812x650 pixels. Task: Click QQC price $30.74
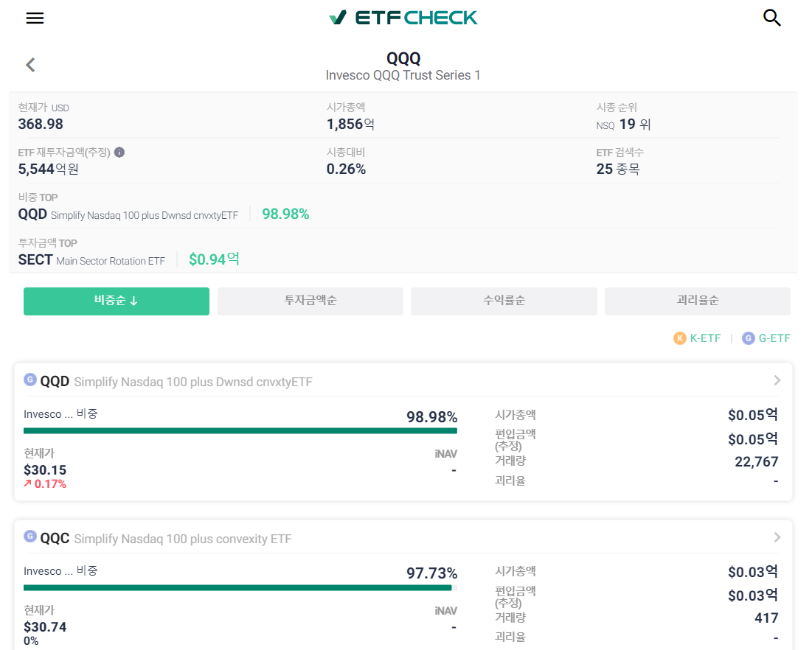tap(45, 626)
